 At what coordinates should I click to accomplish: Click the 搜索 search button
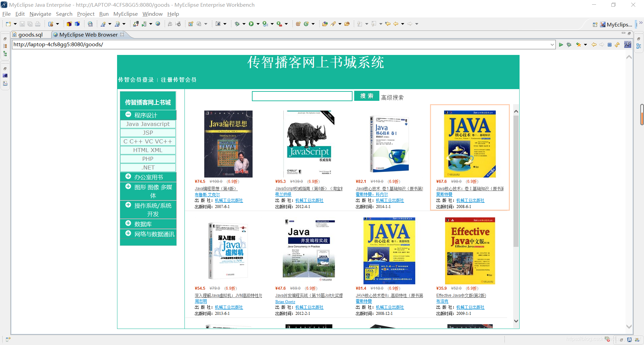pyautogui.click(x=367, y=96)
